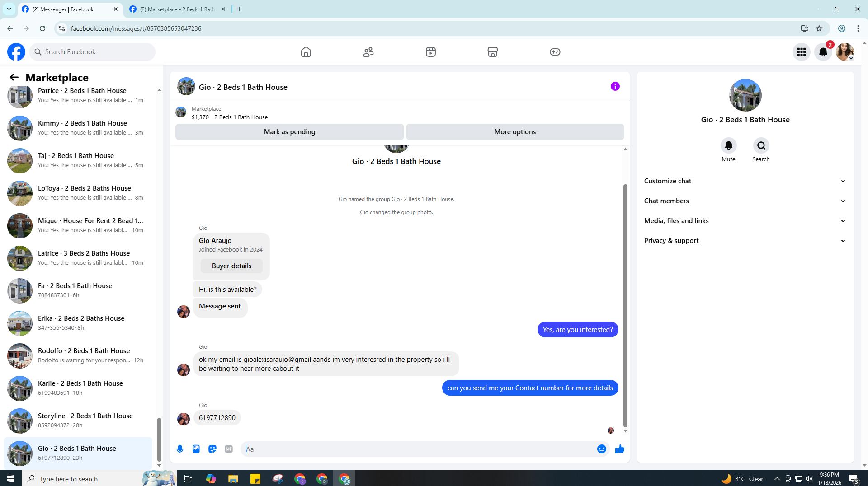Open the Reels video icon
This screenshot has height=486, width=868.
click(431, 52)
